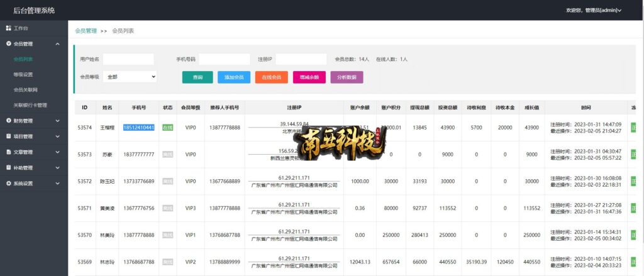Image resolution: width=644 pixels, height=276 pixels.
Task: Click the highlighted phone number 18512410441
Action: 139,128
